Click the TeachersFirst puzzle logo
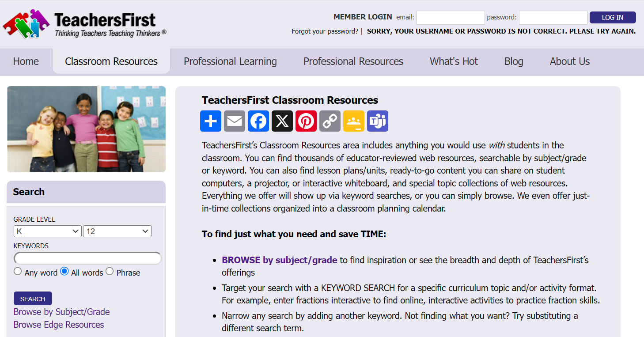The height and width of the screenshot is (337, 644). (84, 24)
